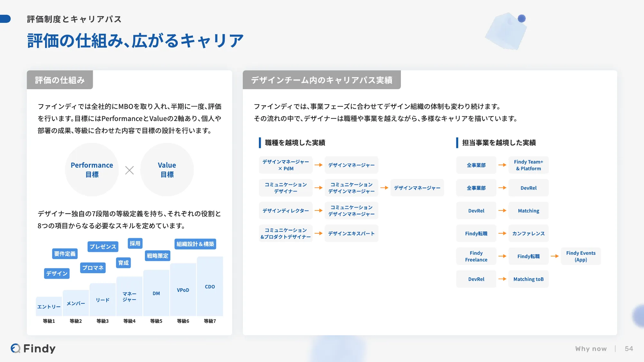Screen dimensions: 644x362
Task: Select the Matching box next to DevRel
Action: 528,210
